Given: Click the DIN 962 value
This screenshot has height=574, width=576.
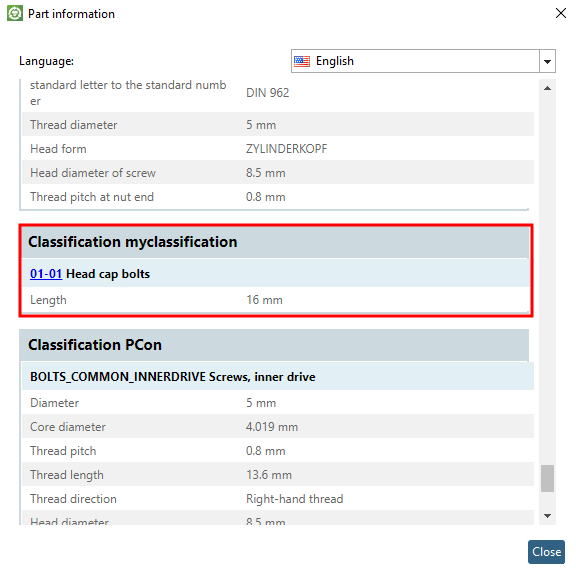Looking at the screenshot, I should 267,93.
